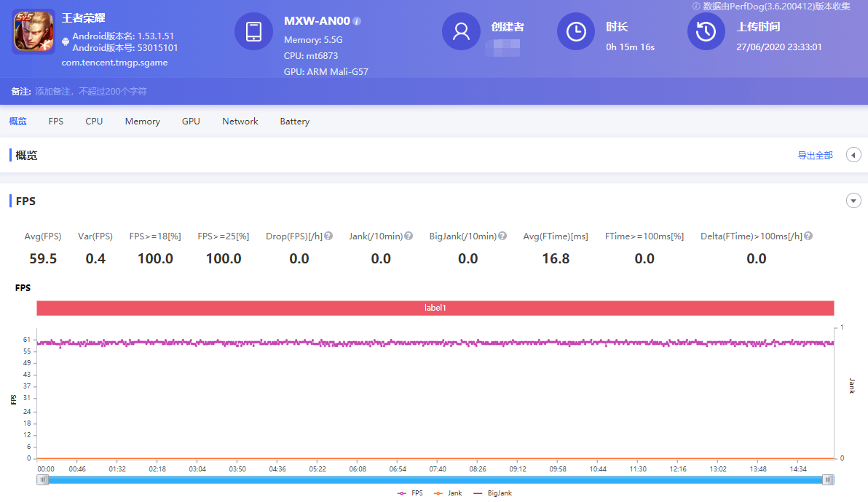
Task: Click info icon beside MXW-AN00 device name
Action: (357, 21)
